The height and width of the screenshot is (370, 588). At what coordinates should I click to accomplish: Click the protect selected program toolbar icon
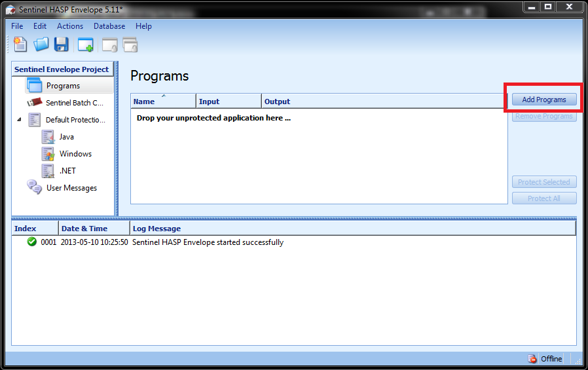coord(110,45)
